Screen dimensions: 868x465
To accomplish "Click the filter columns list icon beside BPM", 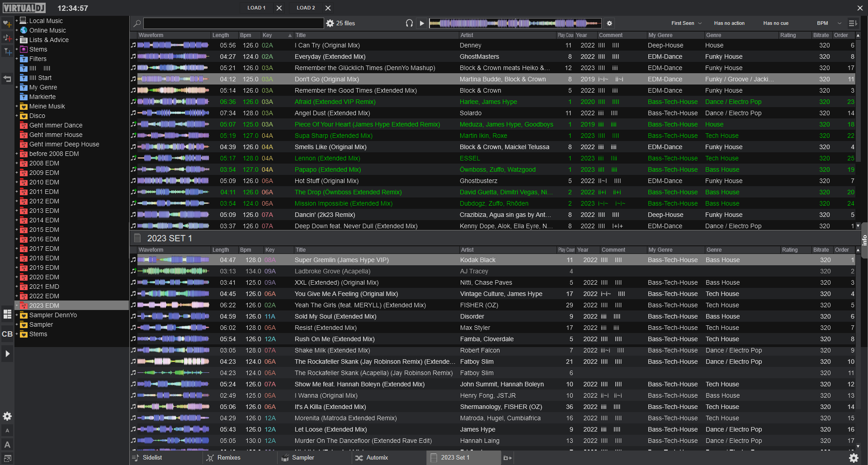I will (x=853, y=23).
